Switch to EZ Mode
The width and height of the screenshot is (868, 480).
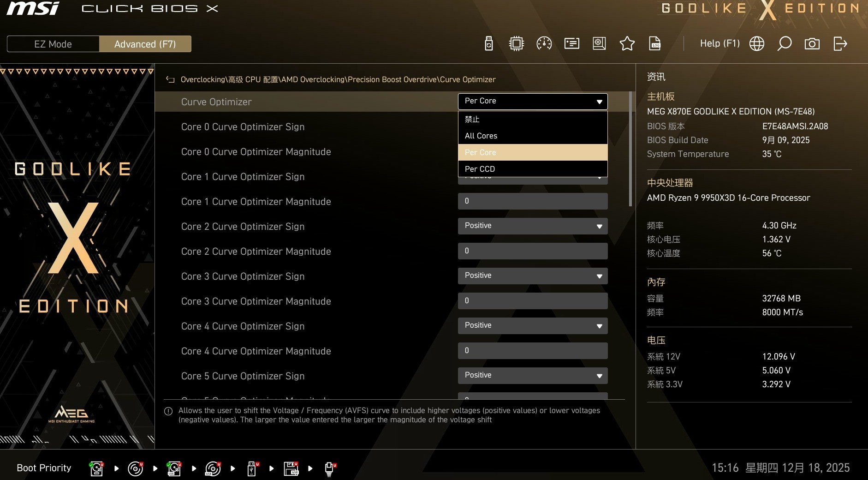point(53,44)
